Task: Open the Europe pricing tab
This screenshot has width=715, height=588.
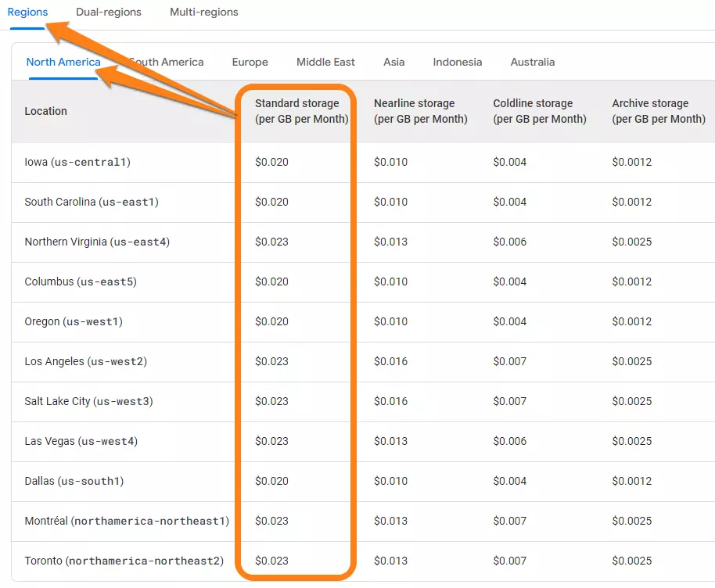Action: pos(250,62)
